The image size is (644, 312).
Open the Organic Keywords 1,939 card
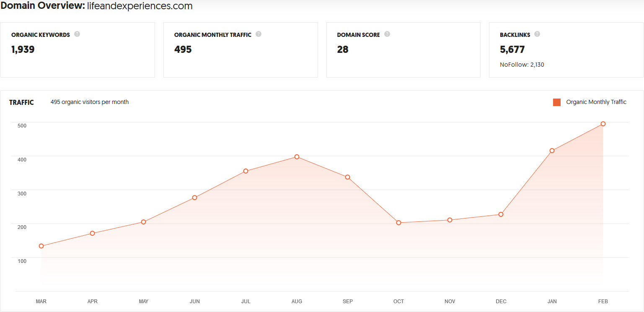point(78,50)
